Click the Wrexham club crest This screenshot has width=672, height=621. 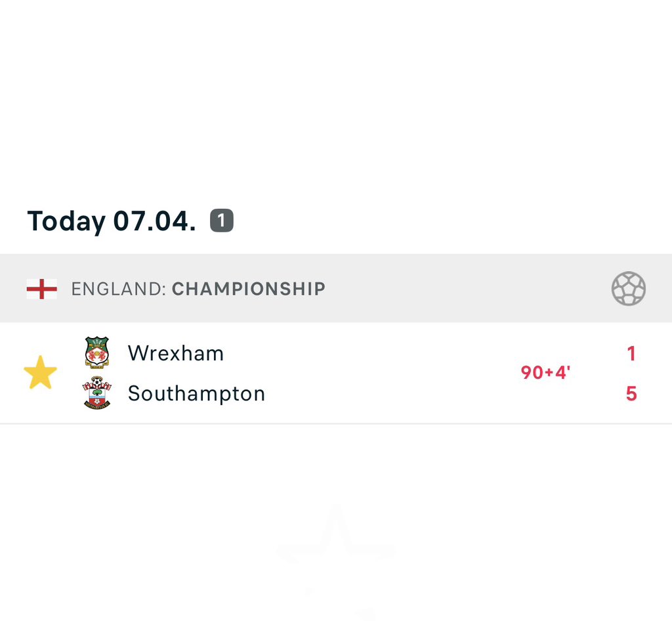pyautogui.click(x=97, y=353)
